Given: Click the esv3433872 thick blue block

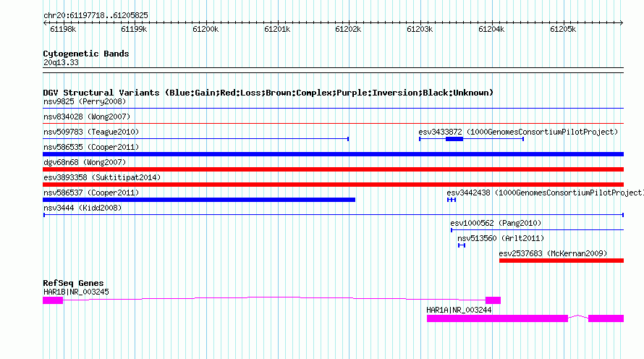Looking at the screenshot, I should point(454,139).
